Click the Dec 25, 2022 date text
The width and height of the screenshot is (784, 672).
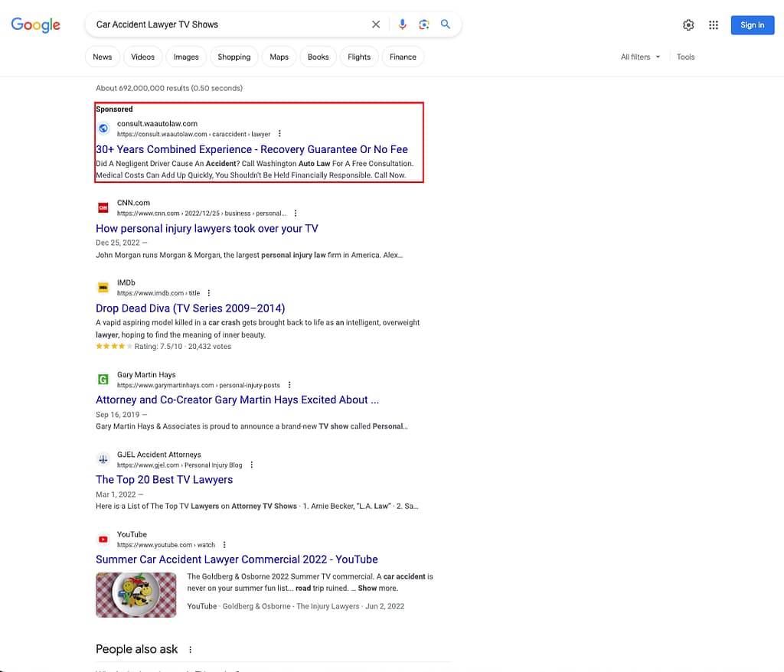117,243
